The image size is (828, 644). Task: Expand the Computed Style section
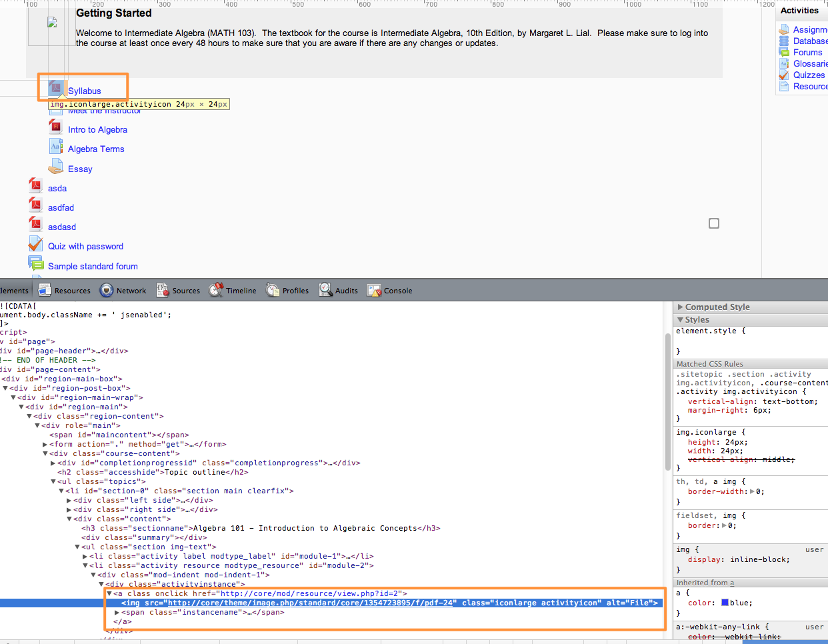[x=681, y=307]
